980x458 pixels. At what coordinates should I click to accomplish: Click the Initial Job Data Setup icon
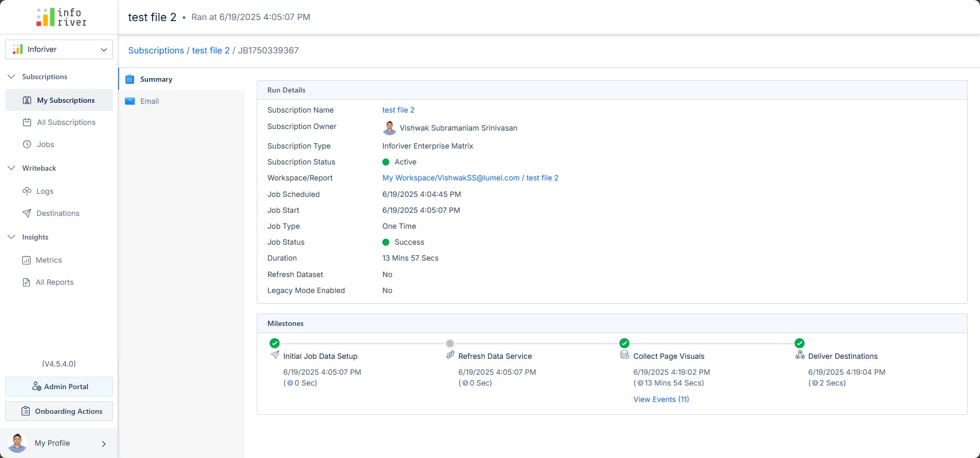tap(275, 355)
